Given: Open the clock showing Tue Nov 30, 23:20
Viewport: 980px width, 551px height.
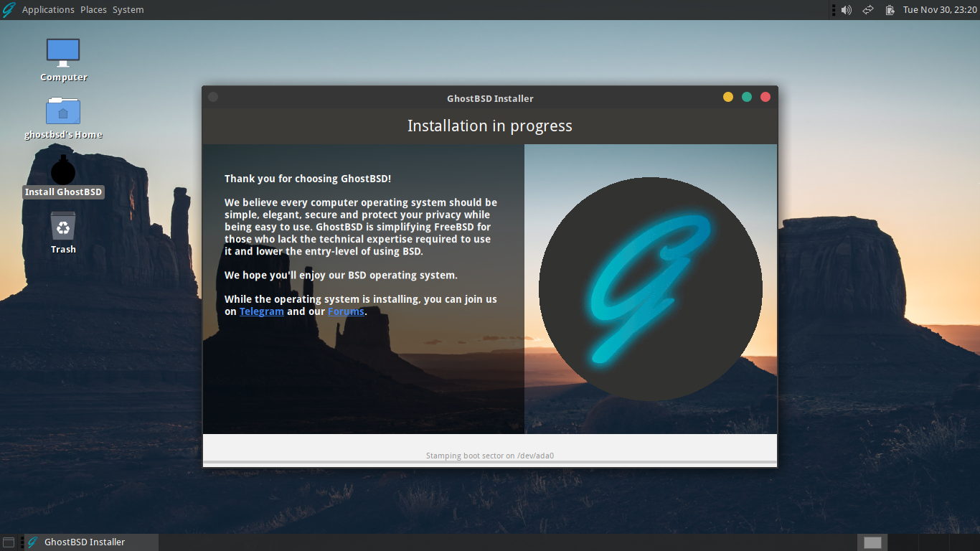Looking at the screenshot, I should tap(939, 10).
